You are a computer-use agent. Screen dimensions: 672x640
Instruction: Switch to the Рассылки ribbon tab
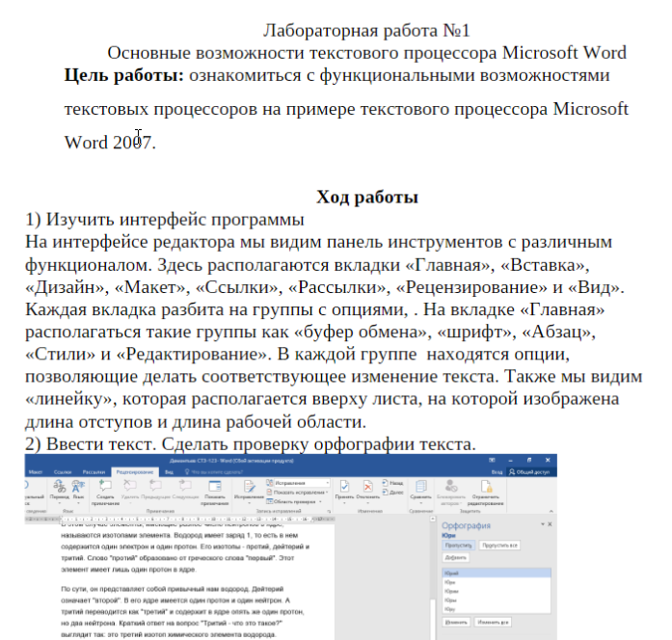pyautogui.click(x=94, y=471)
